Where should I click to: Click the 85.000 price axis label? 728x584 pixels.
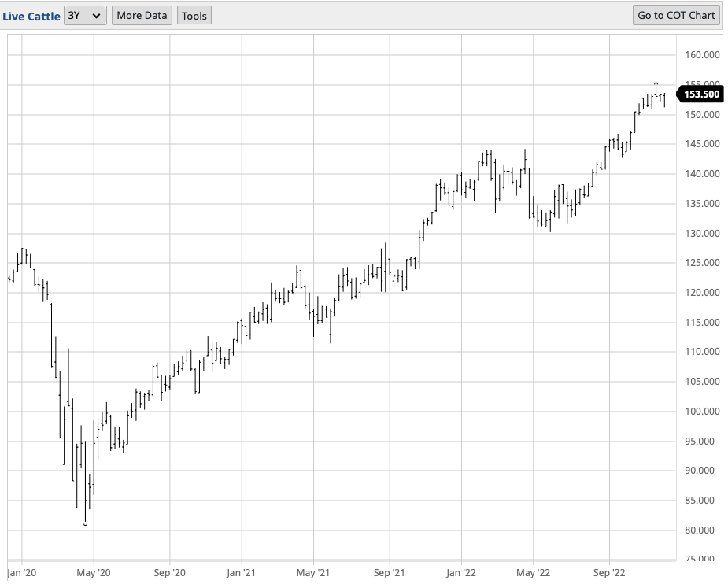coord(699,500)
